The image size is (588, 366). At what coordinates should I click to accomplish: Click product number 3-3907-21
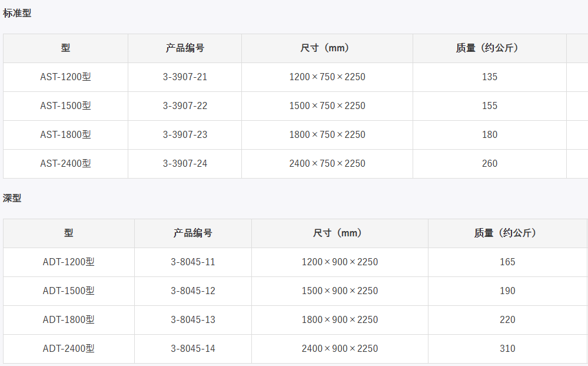pyautogui.click(x=185, y=77)
